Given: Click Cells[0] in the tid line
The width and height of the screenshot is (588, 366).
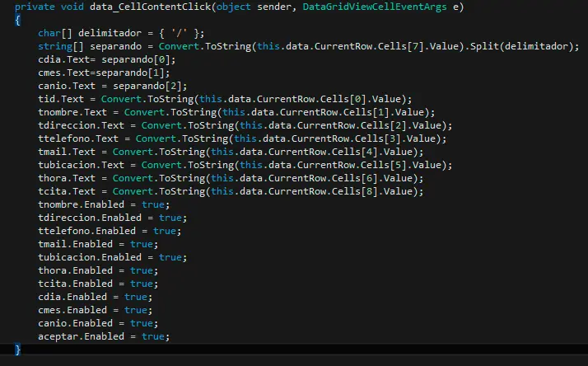Looking at the screenshot, I should [x=343, y=99].
